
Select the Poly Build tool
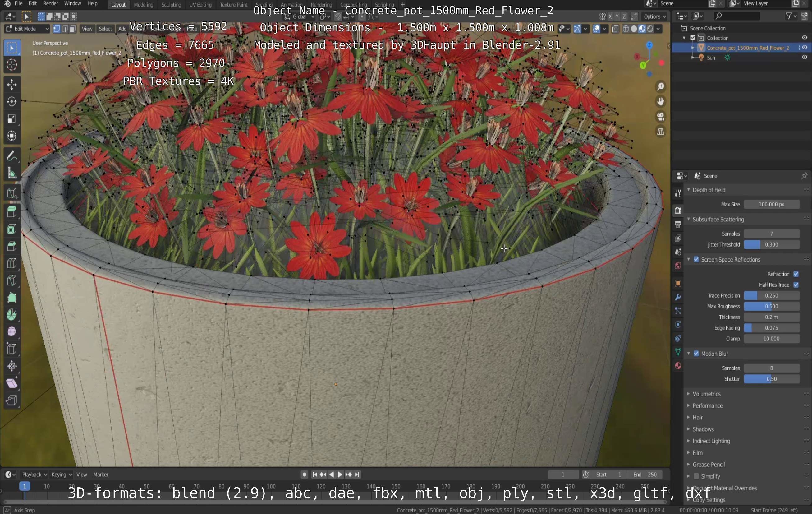pyautogui.click(x=12, y=298)
